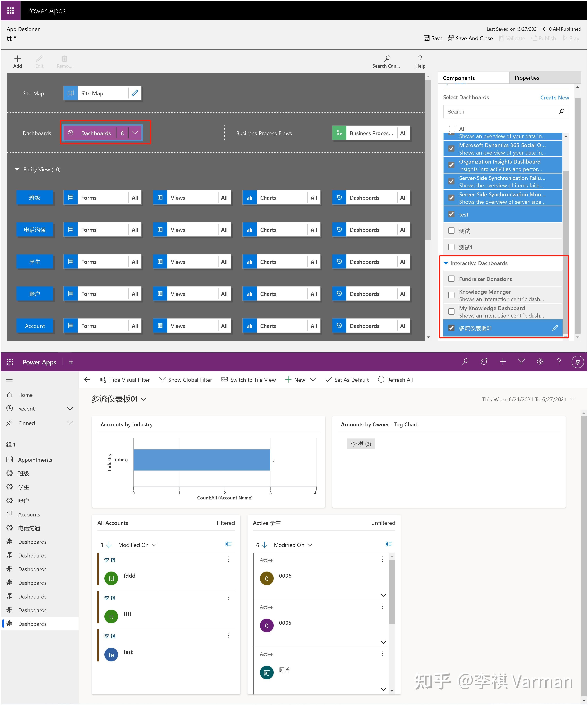Expand the Recent menu in sidebar
Screen dimensions: 588x705
coord(70,409)
